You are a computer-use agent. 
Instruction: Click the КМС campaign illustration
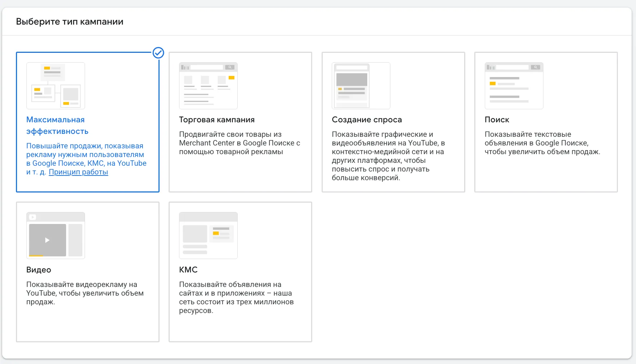point(208,236)
